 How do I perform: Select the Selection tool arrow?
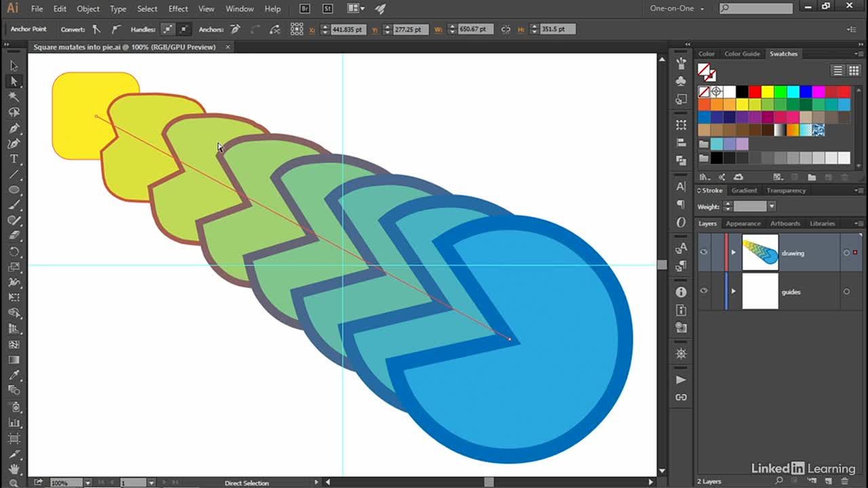click(x=14, y=66)
